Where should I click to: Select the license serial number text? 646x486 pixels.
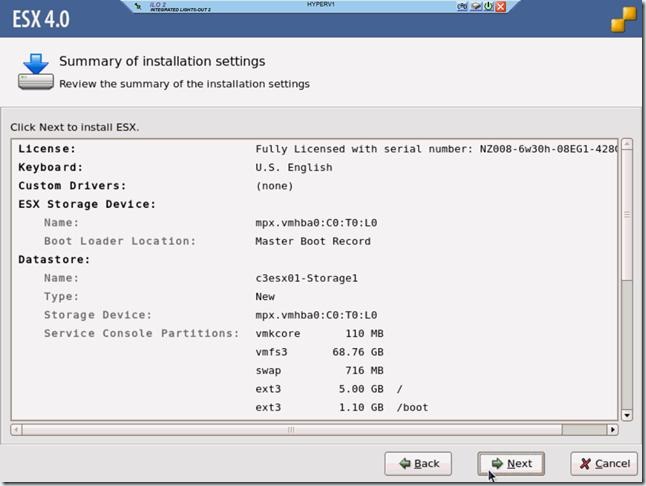pos(549,149)
